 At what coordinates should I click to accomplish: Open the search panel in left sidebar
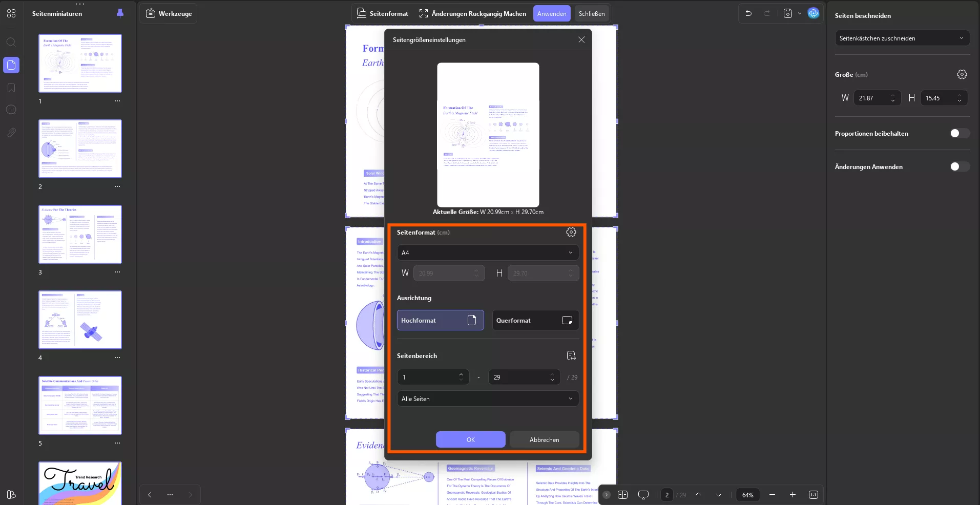(x=11, y=43)
